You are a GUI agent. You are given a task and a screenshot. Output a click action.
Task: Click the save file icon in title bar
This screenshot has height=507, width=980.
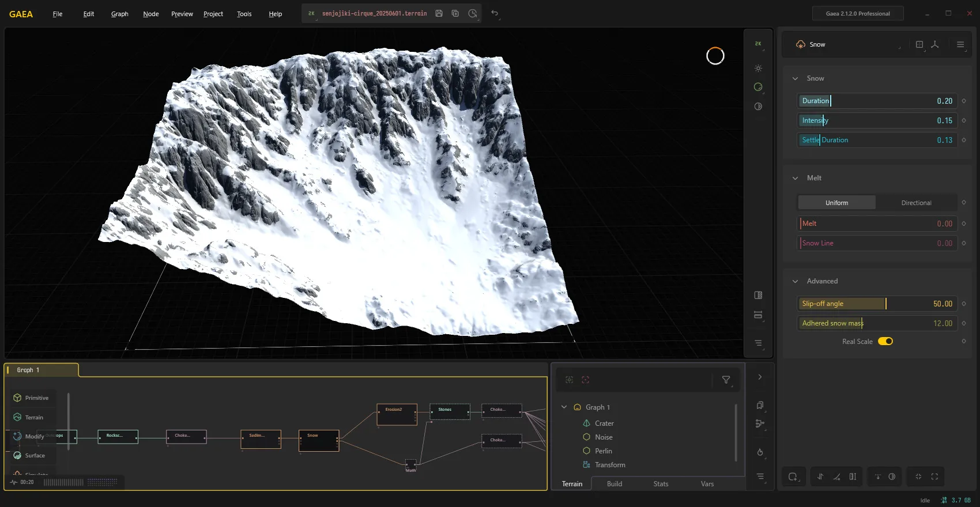tap(439, 13)
